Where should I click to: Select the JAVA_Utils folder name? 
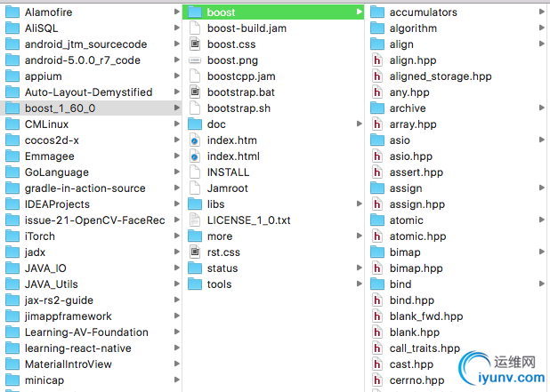click(x=52, y=284)
